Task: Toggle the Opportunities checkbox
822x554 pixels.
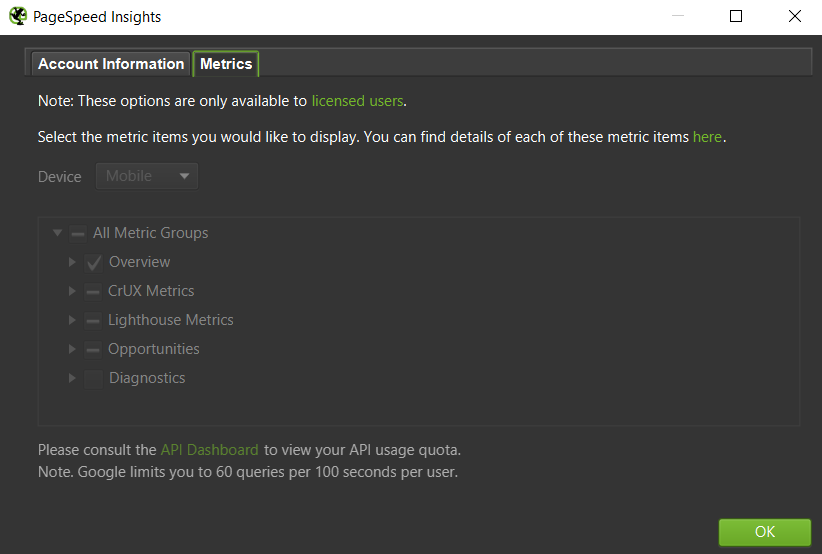Action: point(93,349)
